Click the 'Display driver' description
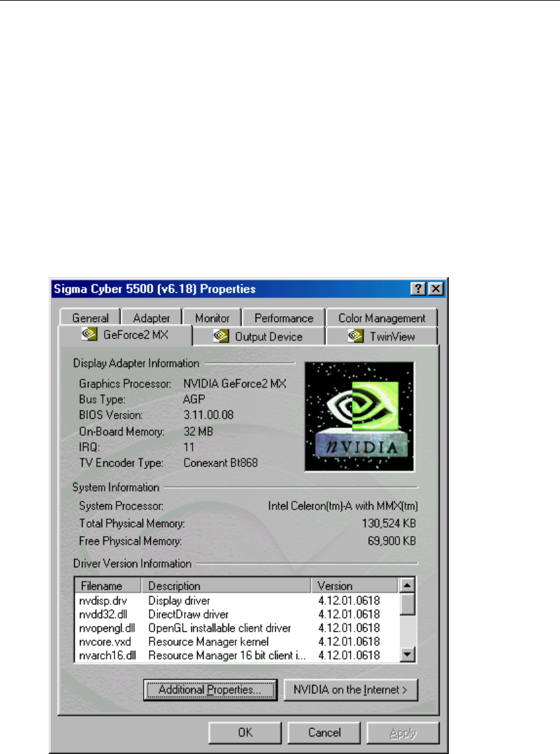This screenshot has height=754, width=560. click(179, 600)
